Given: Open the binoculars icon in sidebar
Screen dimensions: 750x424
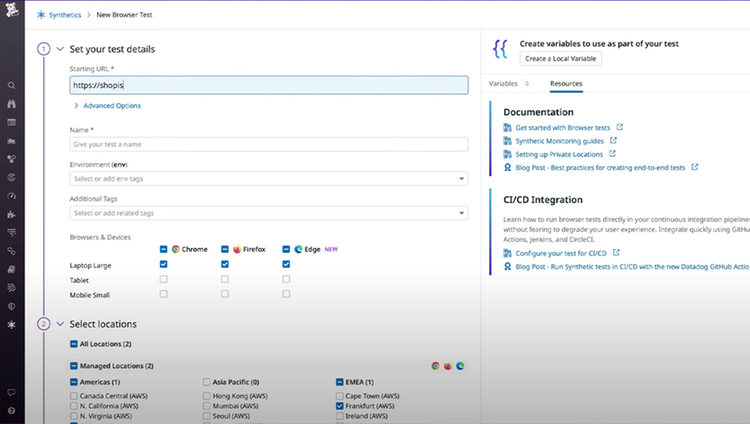Looking at the screenshot, I should 11,104.
